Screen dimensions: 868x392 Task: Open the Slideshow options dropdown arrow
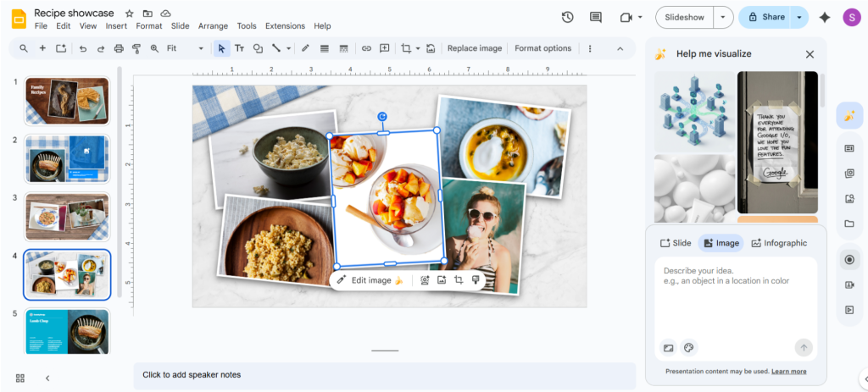(x=723, y=17)
